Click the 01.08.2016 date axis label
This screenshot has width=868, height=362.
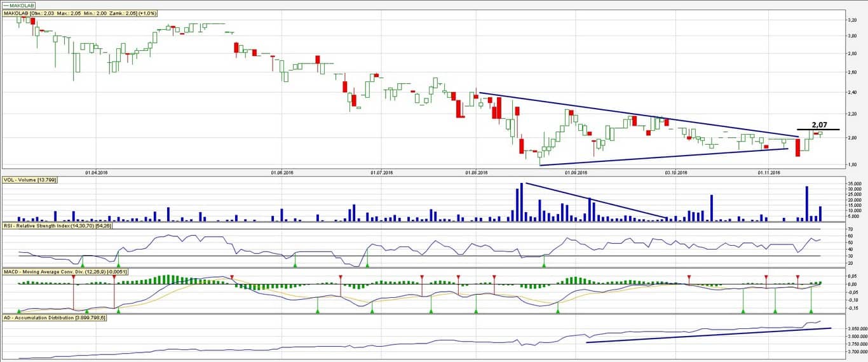[477, 171]
